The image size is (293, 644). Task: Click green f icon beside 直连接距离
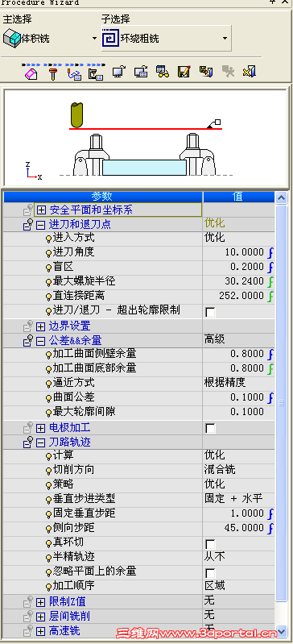pyautogui.click(x=270, y=296)
